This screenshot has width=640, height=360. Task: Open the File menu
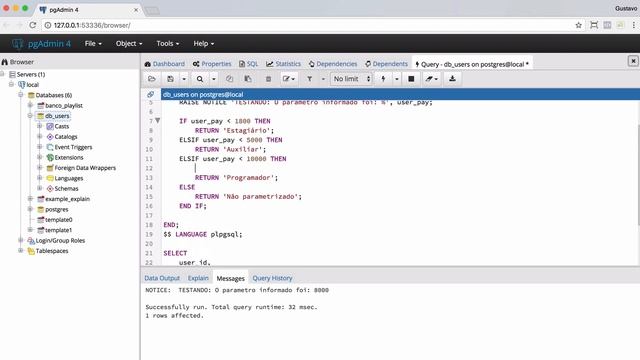(x=93, y=43)
